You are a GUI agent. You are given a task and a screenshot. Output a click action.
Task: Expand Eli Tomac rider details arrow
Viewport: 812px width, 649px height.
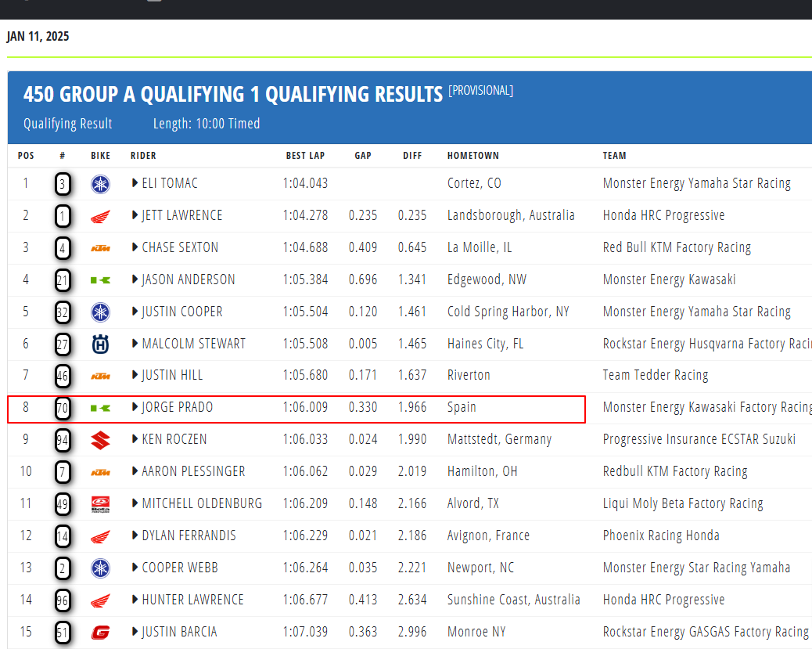pos(135,184)
